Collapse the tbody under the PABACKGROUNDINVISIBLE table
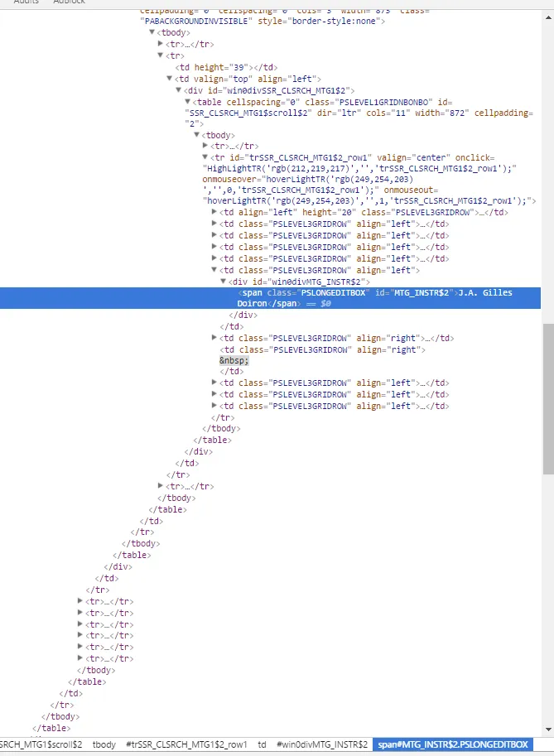This screenshot has height=756, width=554. [152, 32]
